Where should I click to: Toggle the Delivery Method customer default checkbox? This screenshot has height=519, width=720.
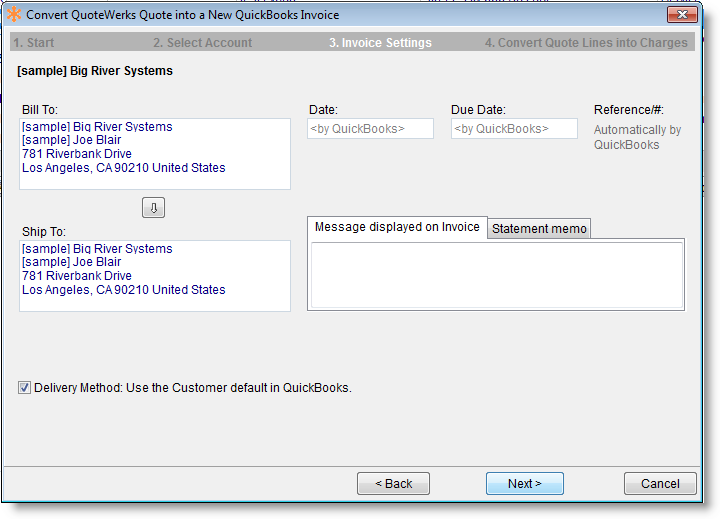point(24,387)
